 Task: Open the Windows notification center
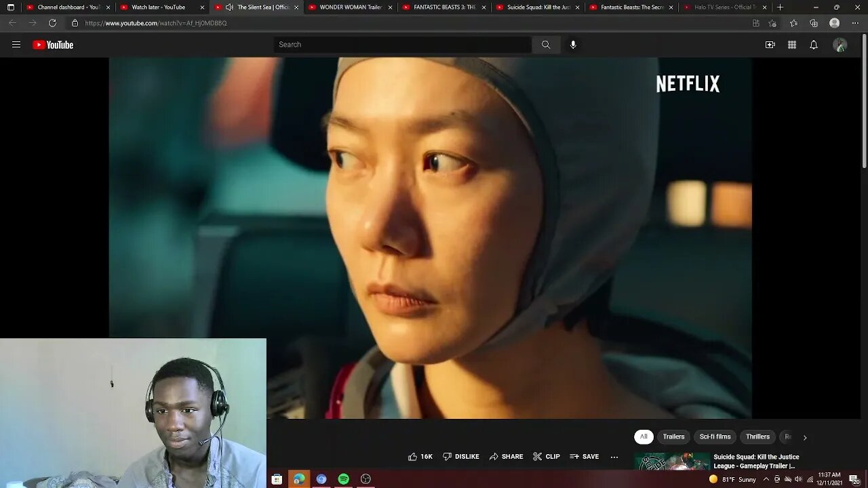(x=854, y=479)
